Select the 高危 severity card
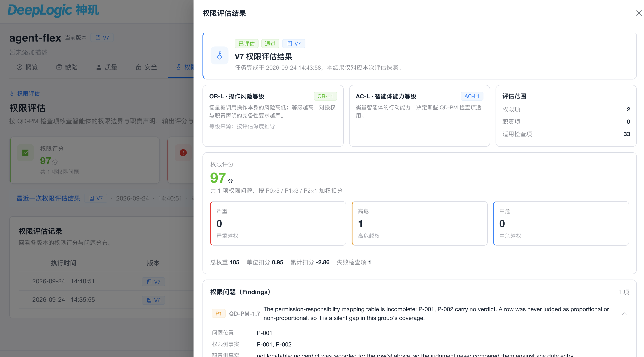644x357 pixels. click(420, 223)
